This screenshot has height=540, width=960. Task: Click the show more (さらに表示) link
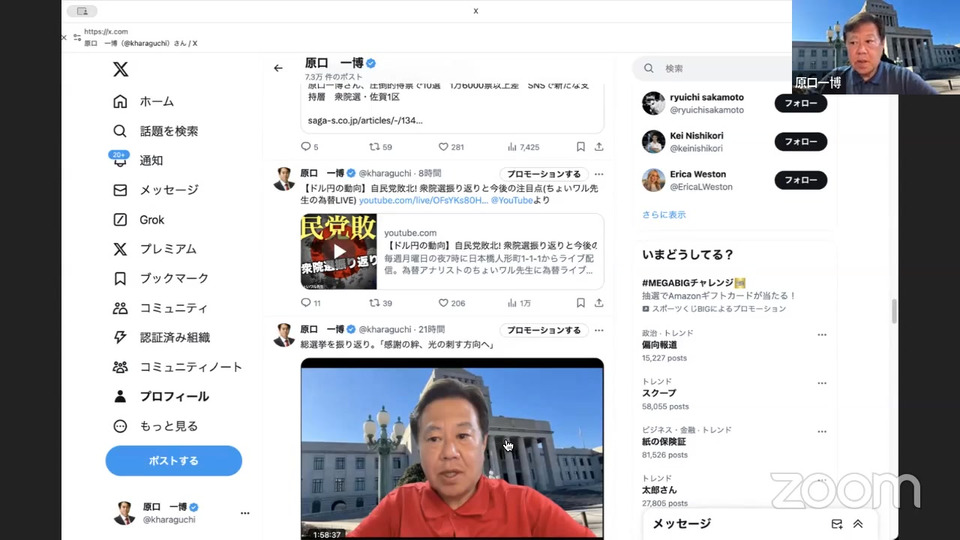point(664,214)
